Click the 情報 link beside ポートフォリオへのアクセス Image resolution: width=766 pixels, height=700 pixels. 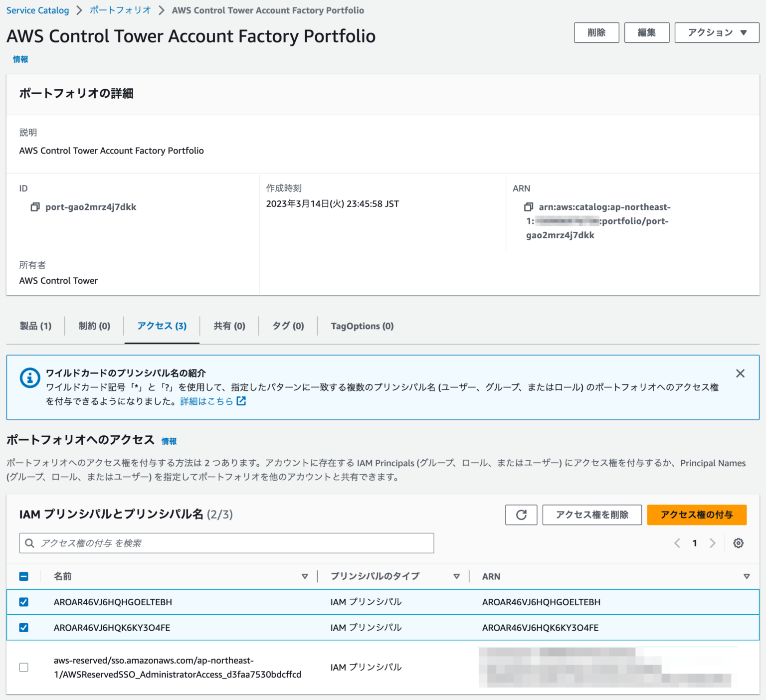point(169,441)
